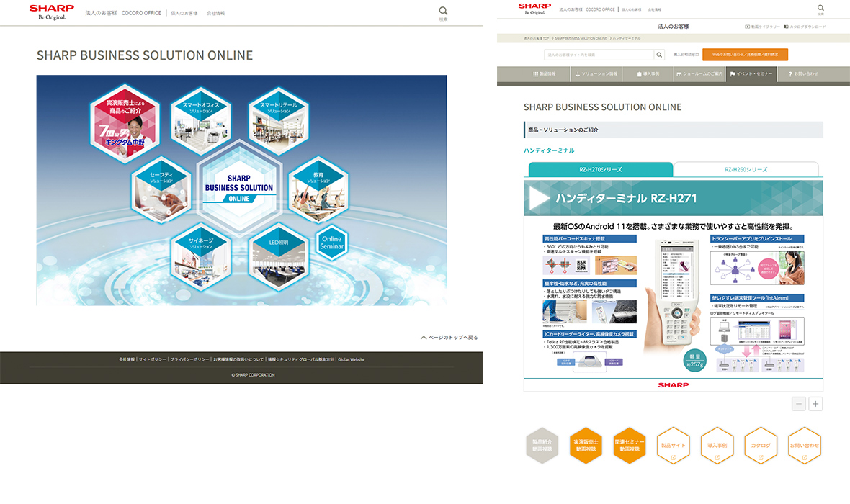
Task: Open the 会社情報 footer link
Action: [x=127, y=359]
